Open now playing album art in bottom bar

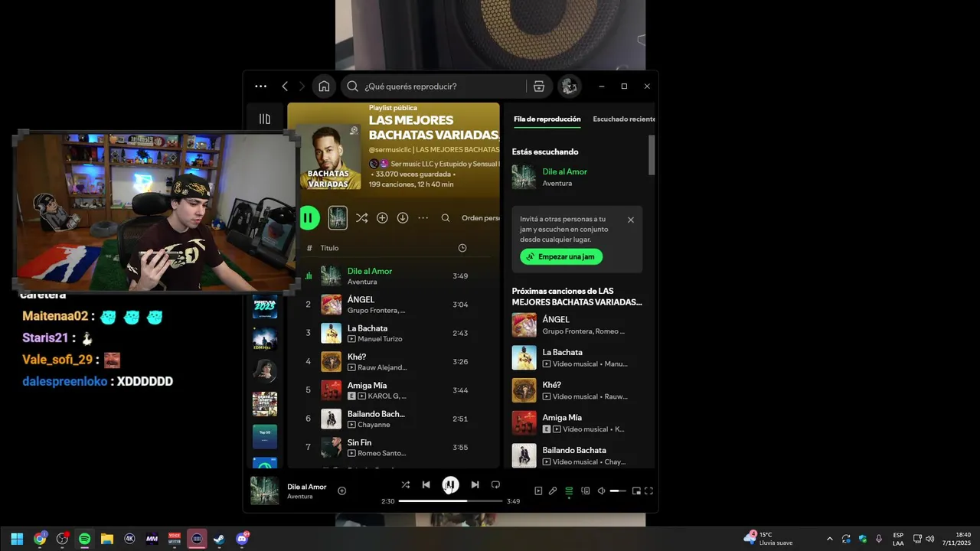265,491
